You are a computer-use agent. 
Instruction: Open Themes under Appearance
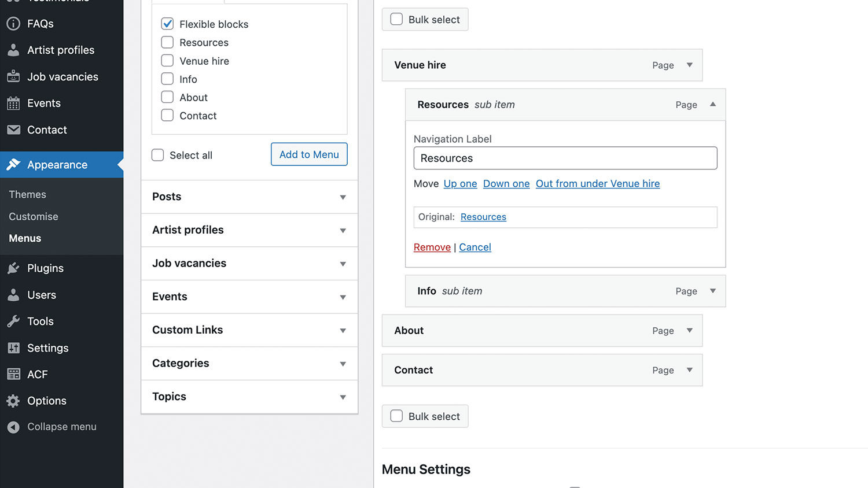pyautogui.click(x=27, y=195)
